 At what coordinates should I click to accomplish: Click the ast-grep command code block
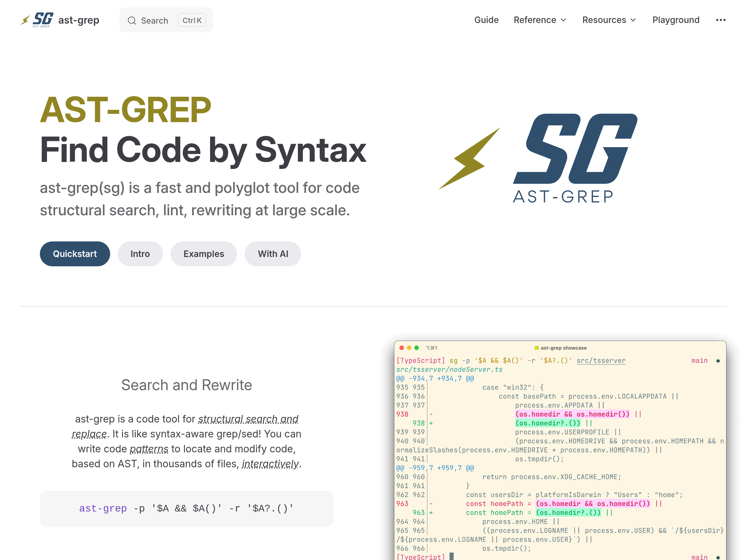click(x=187, y=509)
